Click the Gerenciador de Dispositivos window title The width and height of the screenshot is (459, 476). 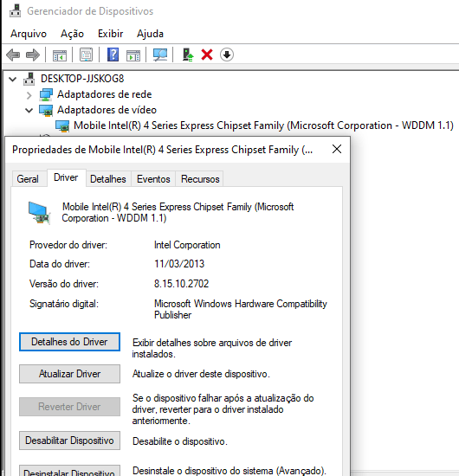(x=90, y=11)
